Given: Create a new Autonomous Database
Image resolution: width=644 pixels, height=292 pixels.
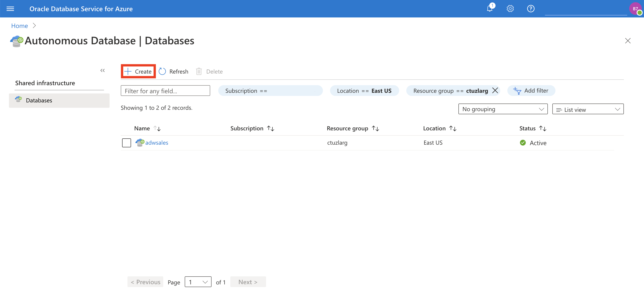Looking at the screenshot, I should pyautogui.click(x=138, y=71).
